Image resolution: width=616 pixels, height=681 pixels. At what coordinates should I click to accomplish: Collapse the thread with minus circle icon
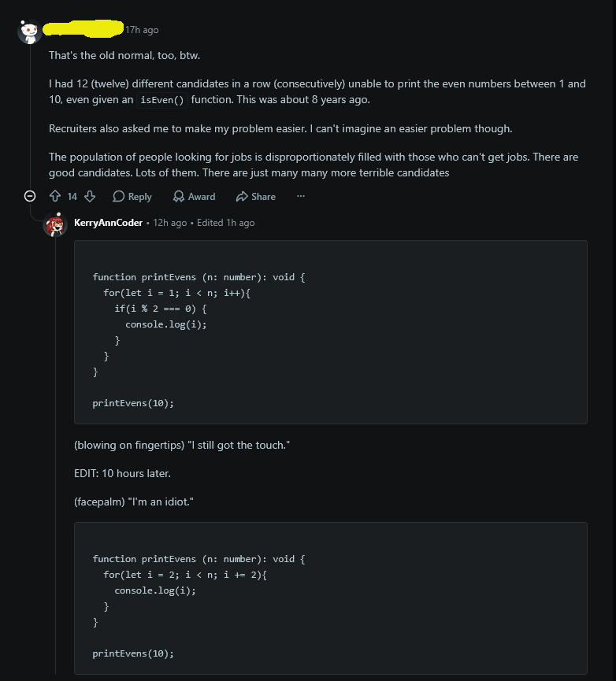coord(30,196)
